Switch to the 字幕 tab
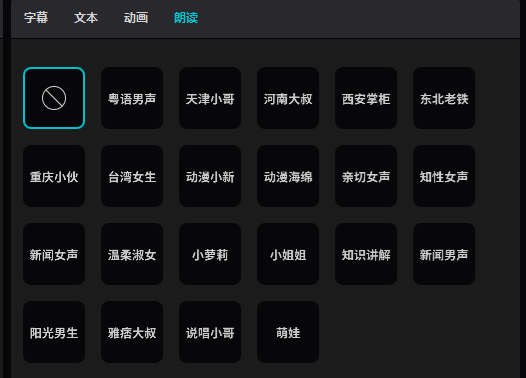This screenshot has width=526, height=378. (x=36, y=17)
